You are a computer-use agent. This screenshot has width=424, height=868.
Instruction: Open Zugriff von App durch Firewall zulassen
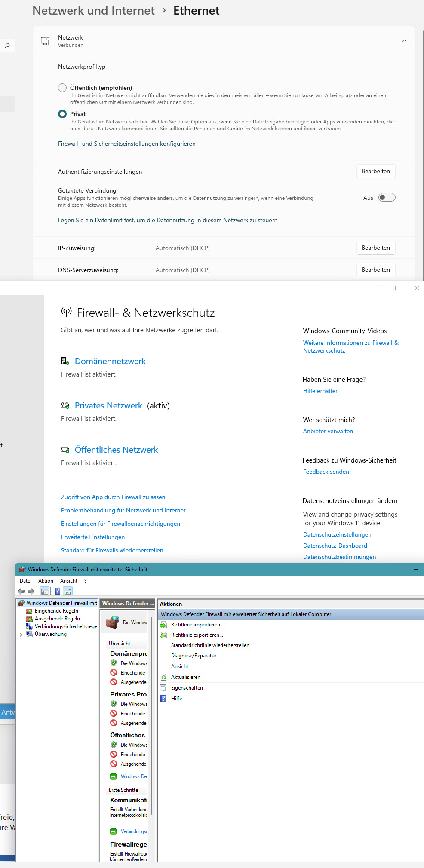[113, 497]
